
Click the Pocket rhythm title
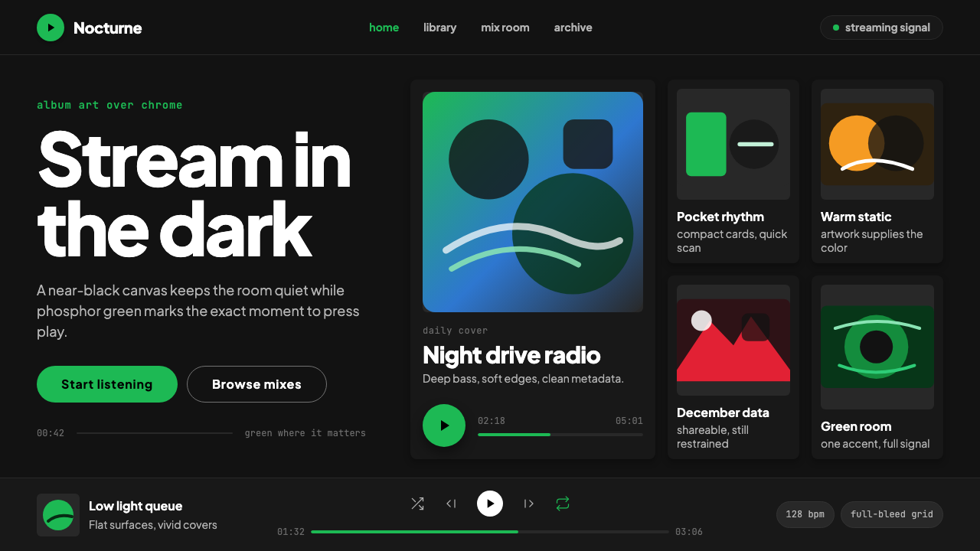pyautogui.click(x=720, y=217)
